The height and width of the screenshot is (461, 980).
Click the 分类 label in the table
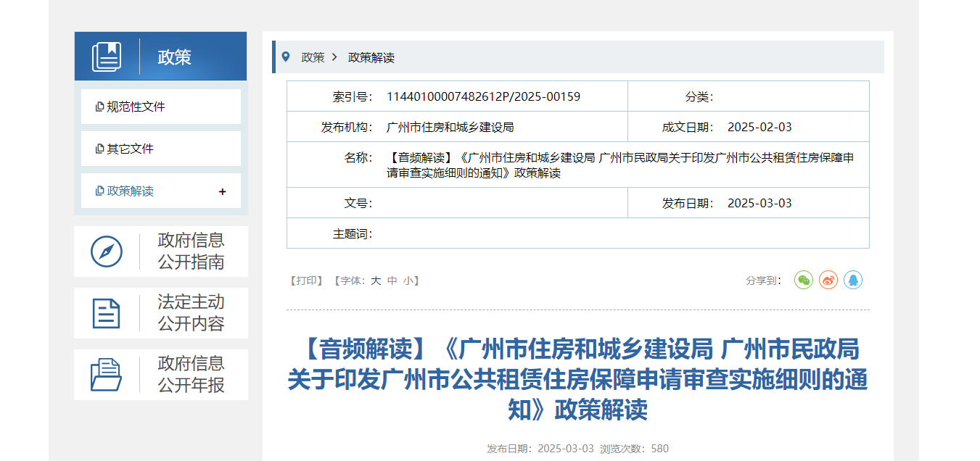(699, 96)
